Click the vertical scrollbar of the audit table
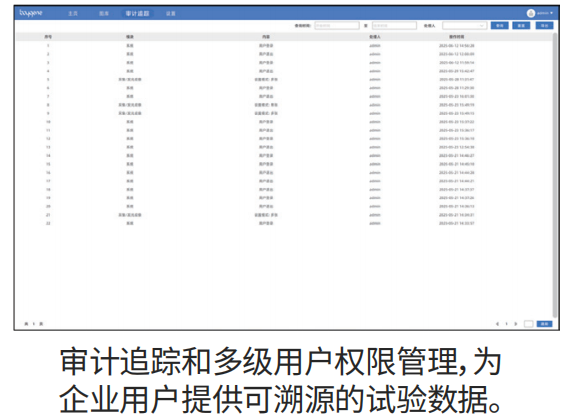The height and width of the screenshot is (417, 570). click(x=555, y=175)
